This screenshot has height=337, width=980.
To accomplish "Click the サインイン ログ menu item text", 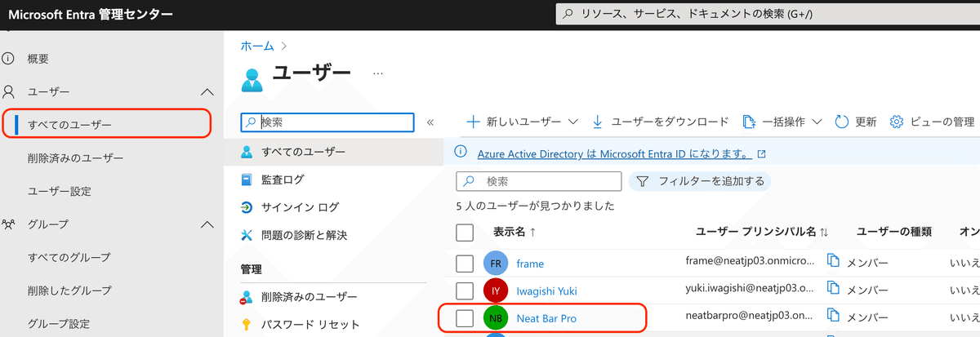I will [301, 207].
